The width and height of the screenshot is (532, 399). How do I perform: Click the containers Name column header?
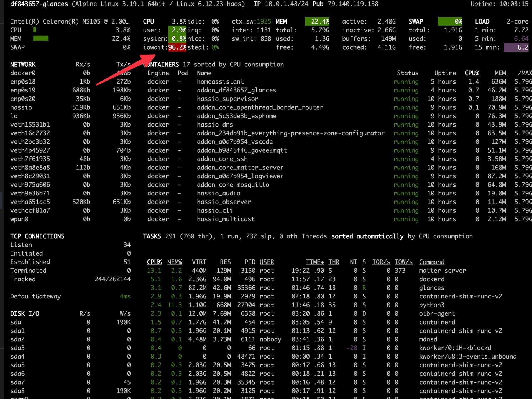[204, 73]
